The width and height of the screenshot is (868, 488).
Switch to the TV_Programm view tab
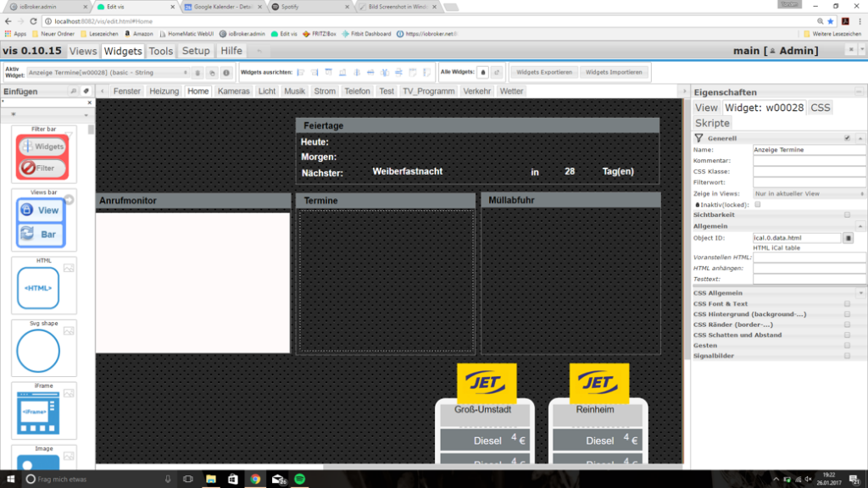pyautogui.click(x=428, y=91)
